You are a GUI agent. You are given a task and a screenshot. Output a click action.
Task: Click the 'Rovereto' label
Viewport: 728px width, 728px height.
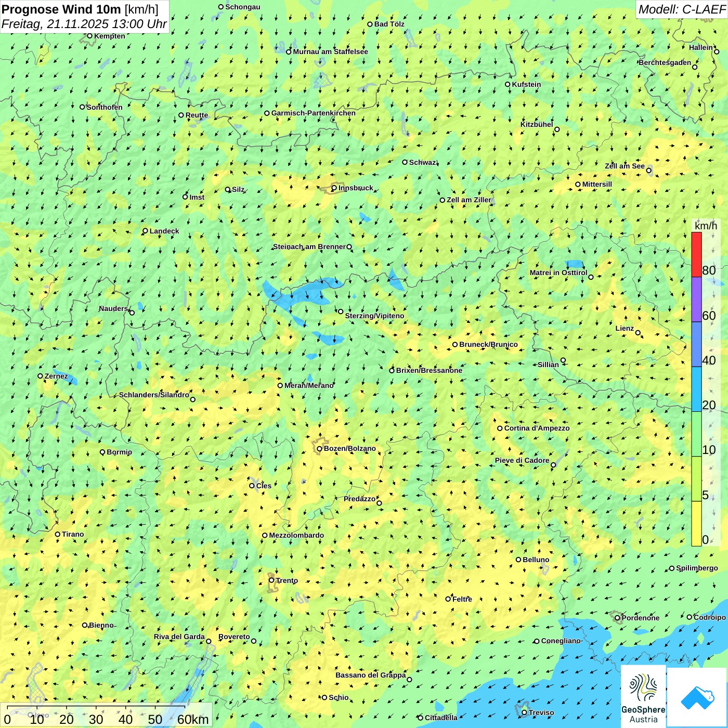235,636
